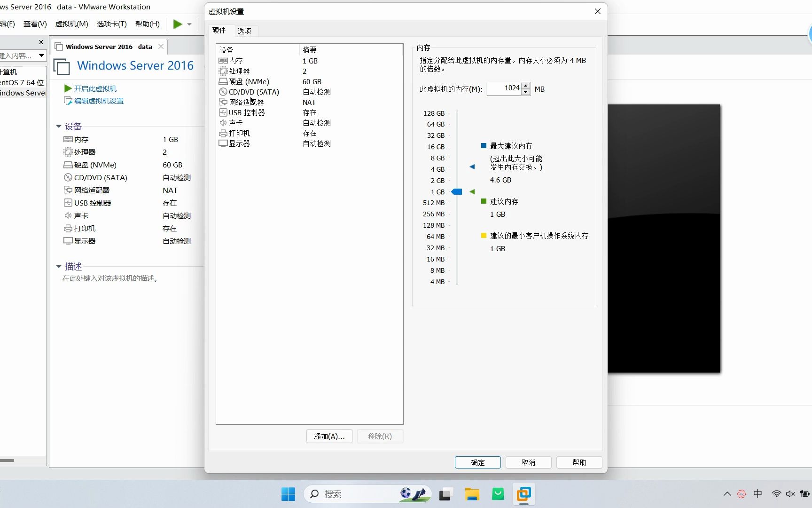Select the 打印机 printer icon in the dialog list
Image resolution: width=812 pixels, height=508 pixels.
click(223, 133)
